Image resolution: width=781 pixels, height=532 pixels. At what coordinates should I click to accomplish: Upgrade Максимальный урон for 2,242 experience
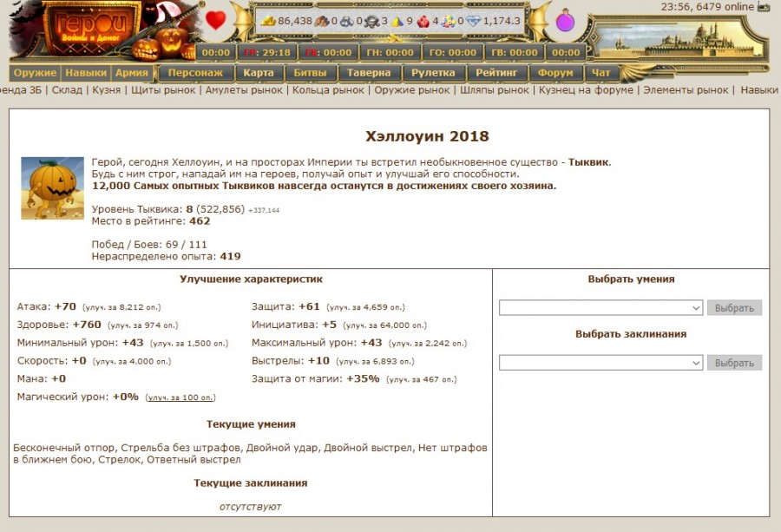coord(428,343)
